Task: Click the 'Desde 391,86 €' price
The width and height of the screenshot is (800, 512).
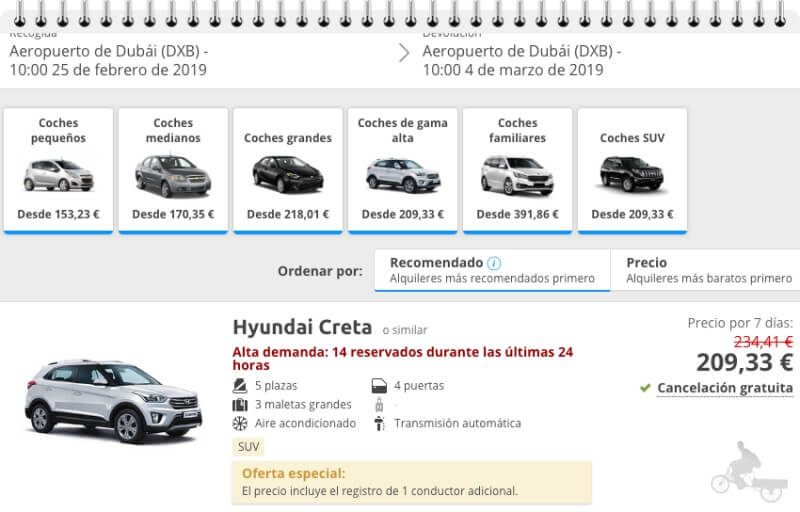Action: (517, 214)
